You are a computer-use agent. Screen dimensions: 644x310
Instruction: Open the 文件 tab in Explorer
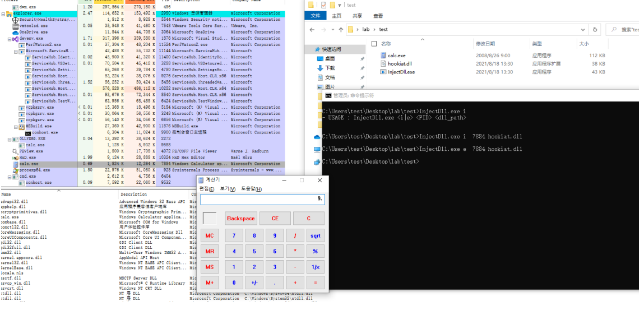coord(316,16)
